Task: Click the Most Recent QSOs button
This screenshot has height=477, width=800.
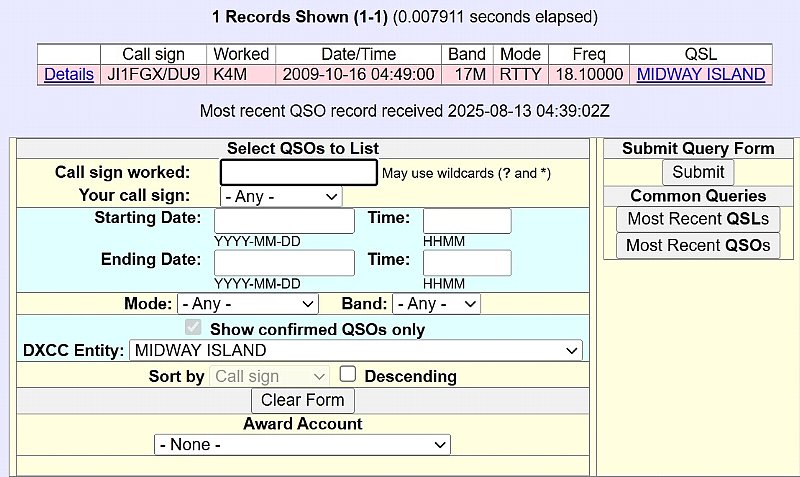Action: click(x=698, y=245)
